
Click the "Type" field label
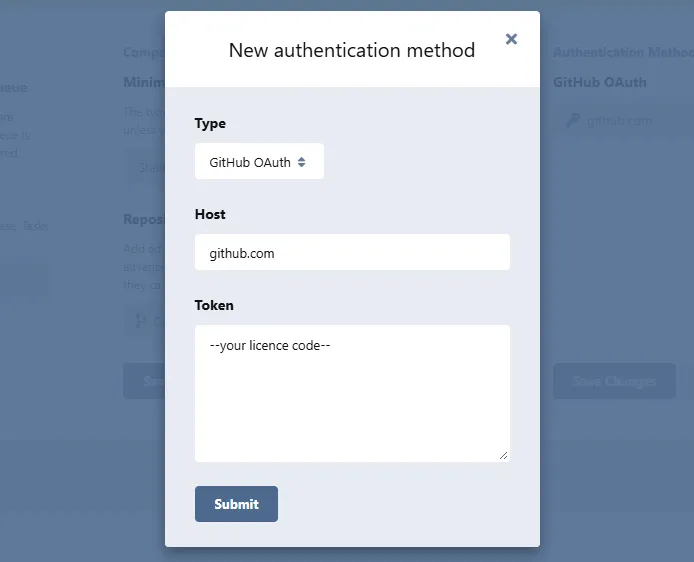(210, 123)
